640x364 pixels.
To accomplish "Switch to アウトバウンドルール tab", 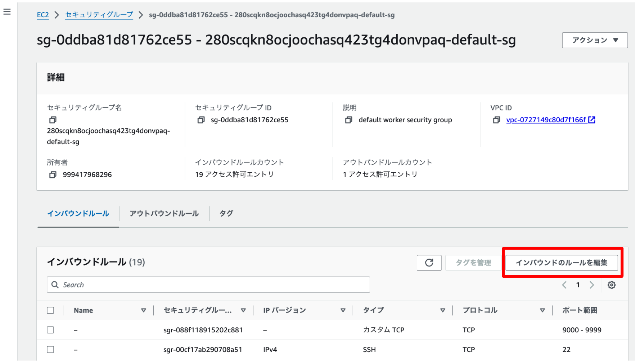I will pyautogui.click(x=164, y=214).
